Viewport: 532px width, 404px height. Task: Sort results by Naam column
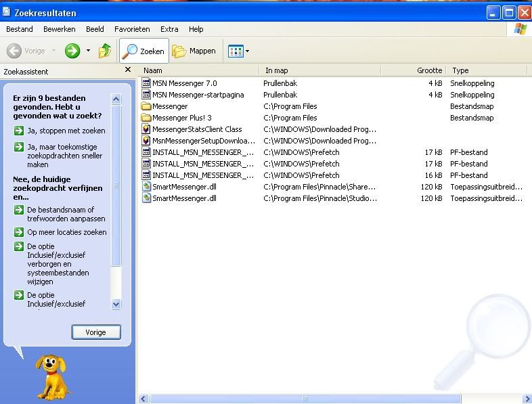click(x=199, y=70)
